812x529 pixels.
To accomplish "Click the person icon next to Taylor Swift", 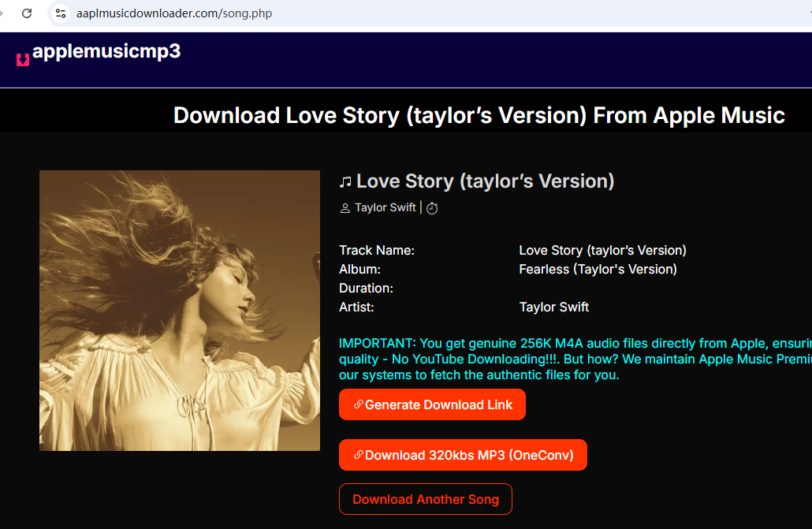I will [x=345, y=208].
